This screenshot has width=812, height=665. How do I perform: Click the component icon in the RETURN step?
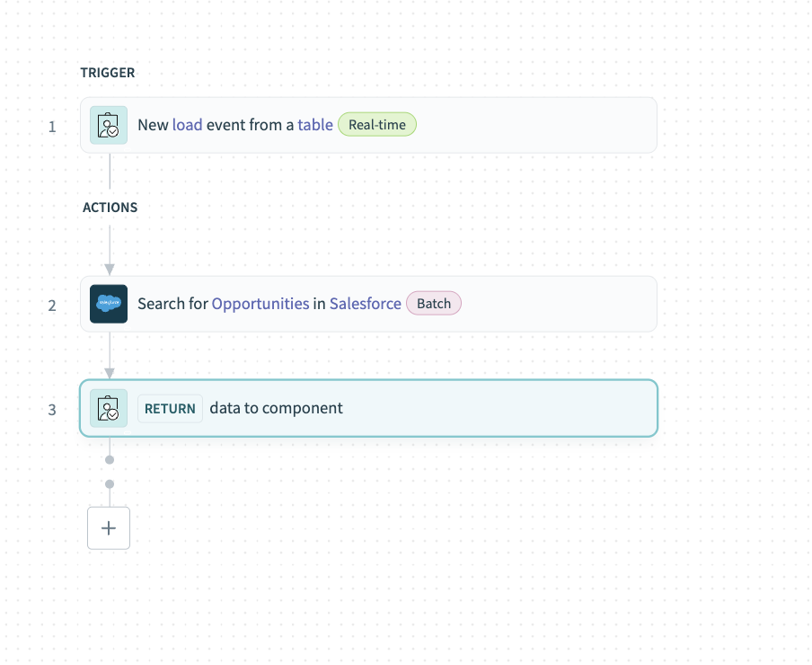pyautogui.click(x=108, y=408)
